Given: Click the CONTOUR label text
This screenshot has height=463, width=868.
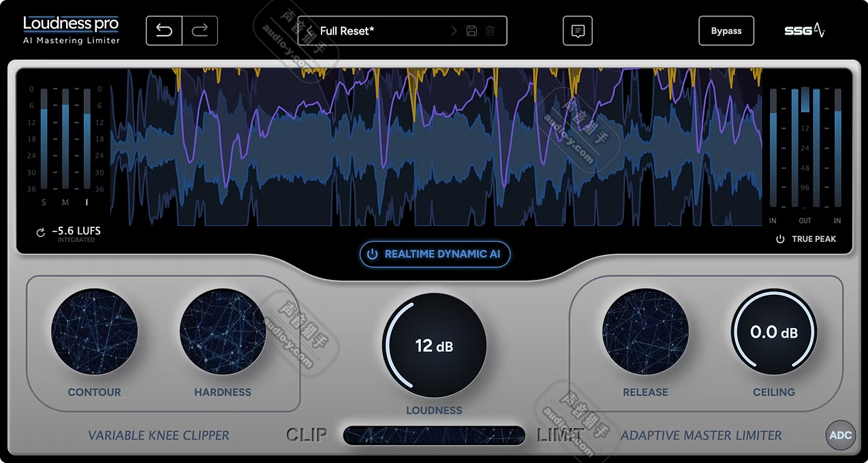Looking at the screenshot, I should tap(94, 392).
